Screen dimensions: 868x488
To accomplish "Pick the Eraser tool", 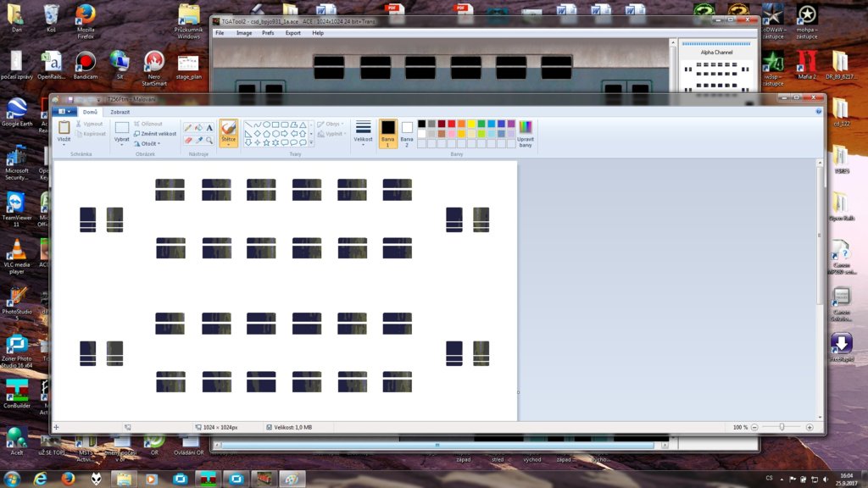I will [x=188, y=141].
